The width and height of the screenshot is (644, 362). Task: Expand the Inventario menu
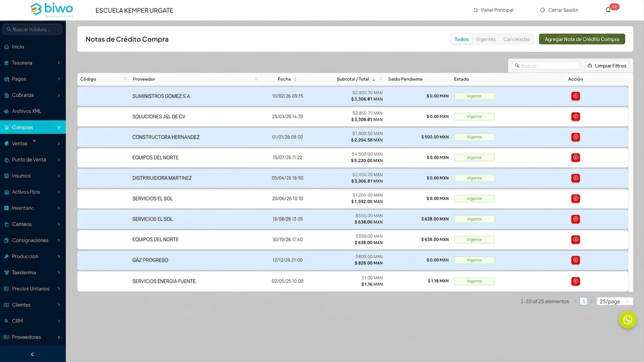click(x=33, y=208)
